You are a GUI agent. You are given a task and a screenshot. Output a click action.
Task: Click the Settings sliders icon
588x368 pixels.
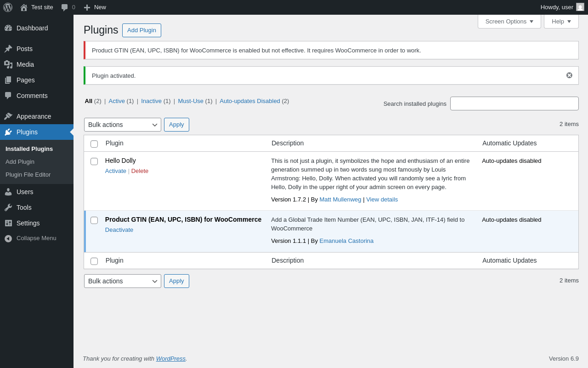click(8, 223)
